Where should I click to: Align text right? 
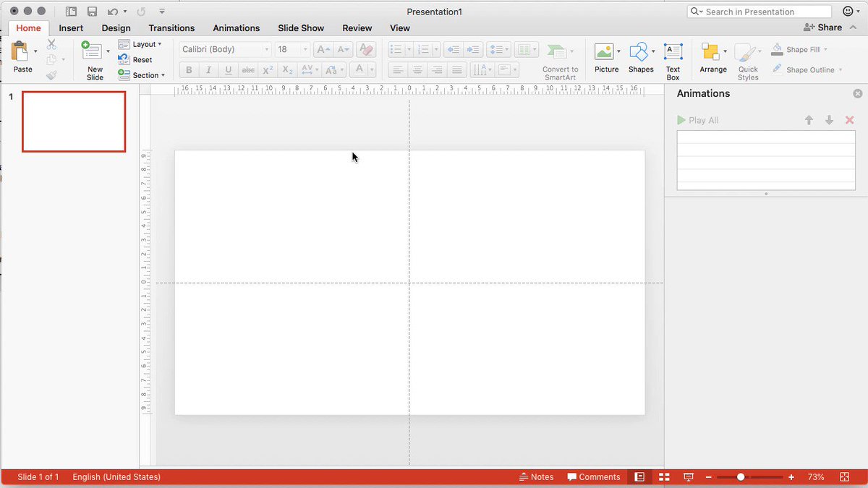pos(437,70)
